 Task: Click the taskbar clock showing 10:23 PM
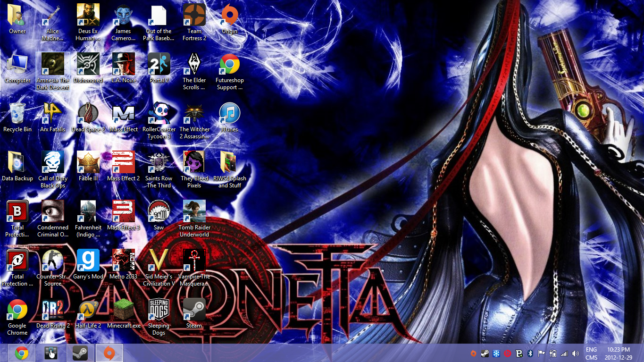click(619, 354)
